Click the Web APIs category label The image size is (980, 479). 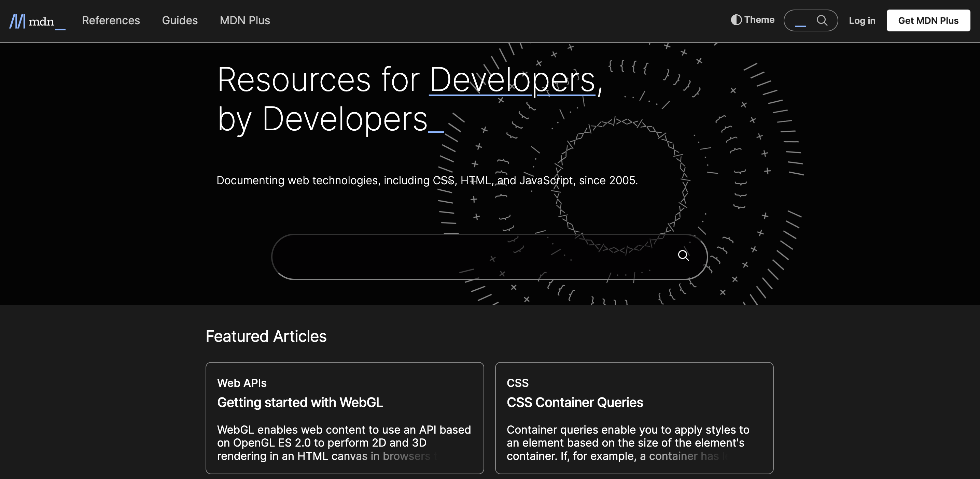point(241,383)
